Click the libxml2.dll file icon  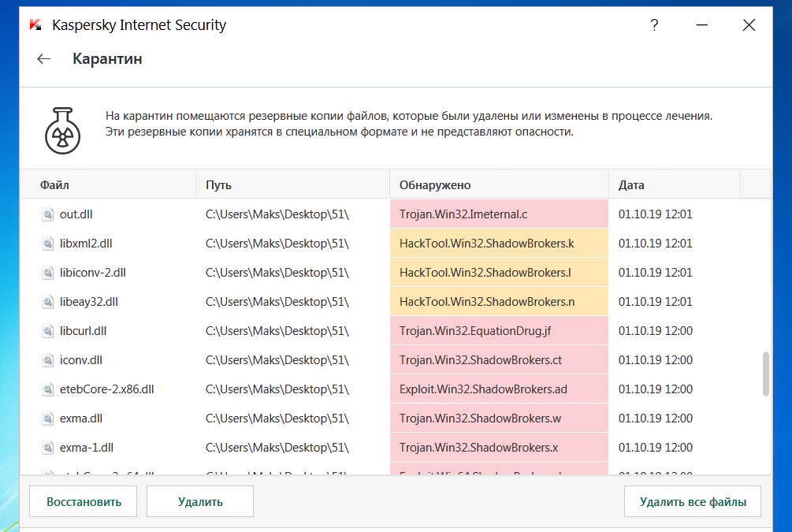[x=47, y=244]
